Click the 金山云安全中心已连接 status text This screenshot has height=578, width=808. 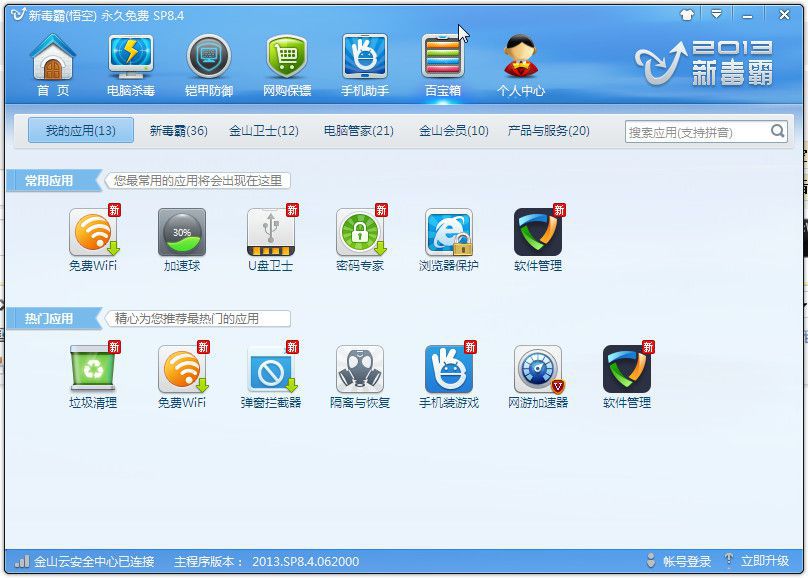pos(94,562)
